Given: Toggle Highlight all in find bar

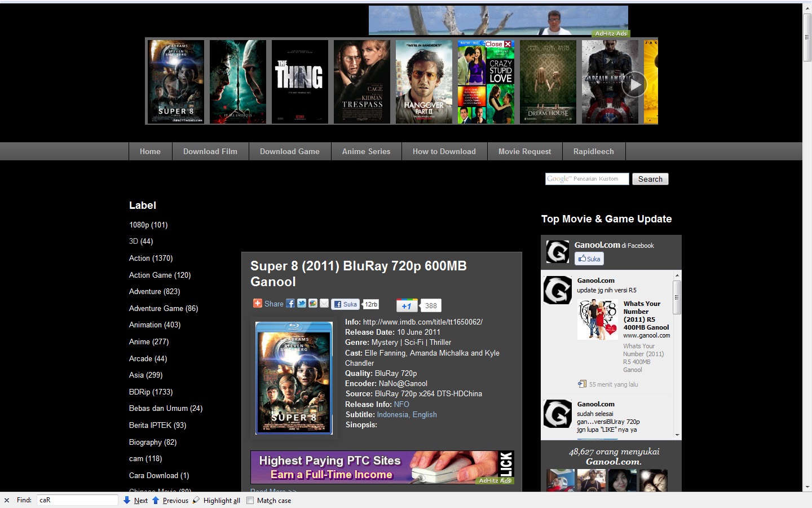Looking at the screenshot, I should pos(217,500).
